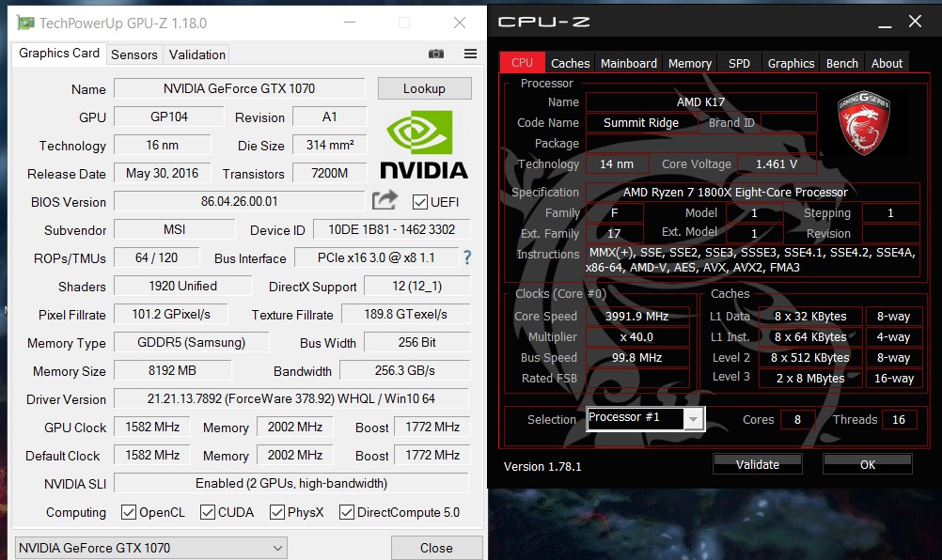This screenshot has height=560, width=942.
Task: Click the BIOS export share icon
Action: pyautogui.click(x=385, y=200)
